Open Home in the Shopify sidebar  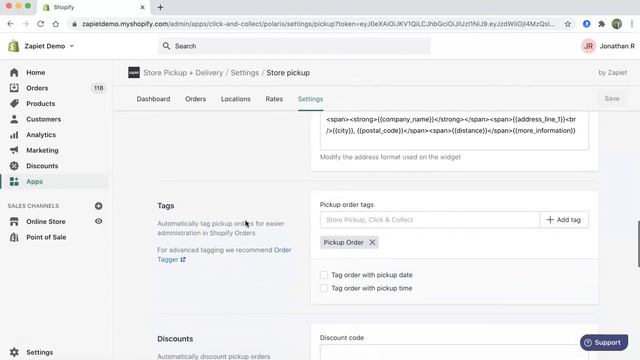[36, 72]
